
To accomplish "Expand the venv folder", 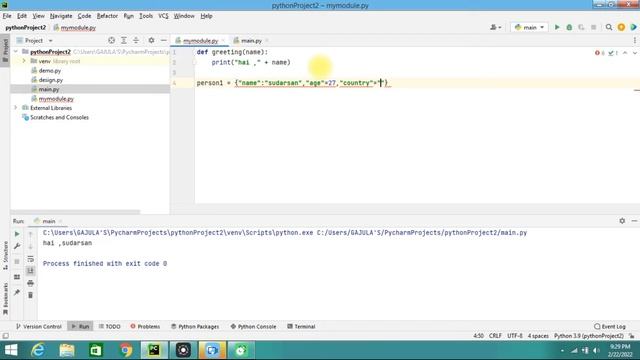I will 24,61.
